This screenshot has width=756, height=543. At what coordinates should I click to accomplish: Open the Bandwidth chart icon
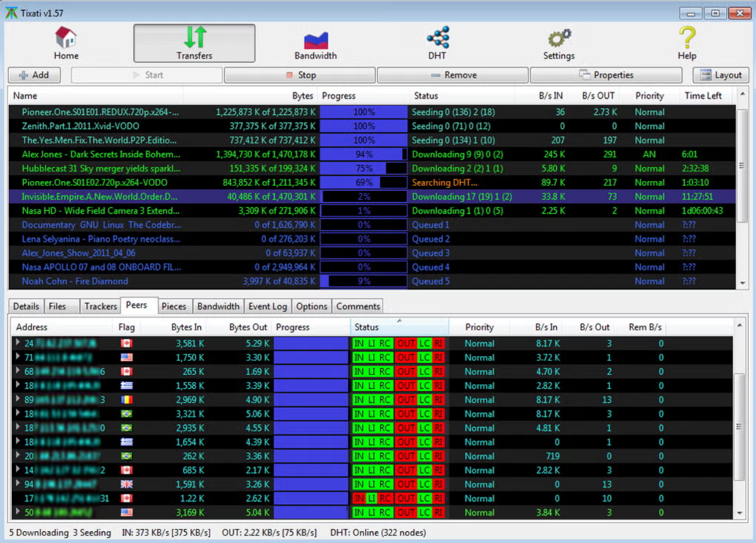(315, 40)
